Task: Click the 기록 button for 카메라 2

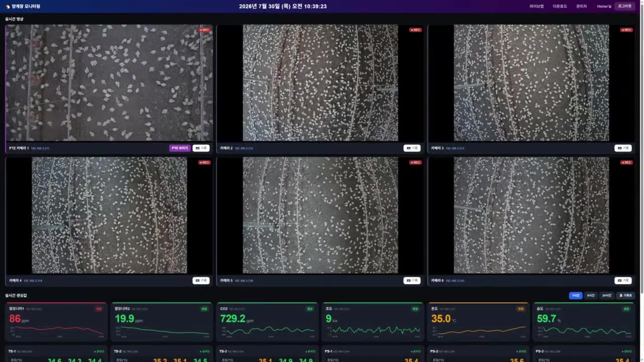Action: (x=412, y=148)
